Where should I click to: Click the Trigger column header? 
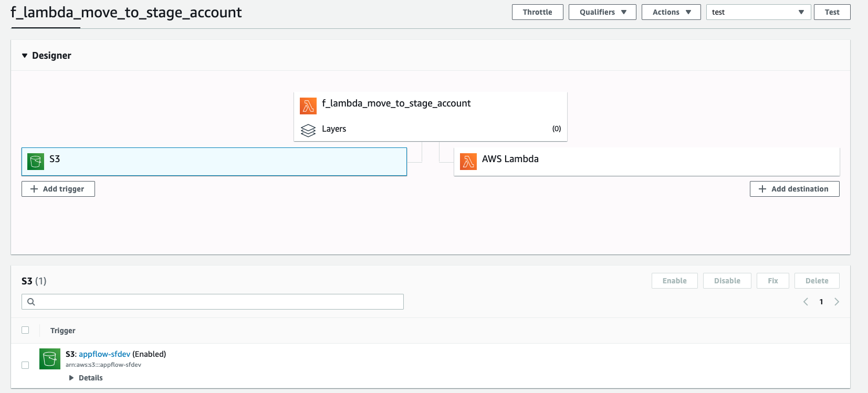pos(63,331)
